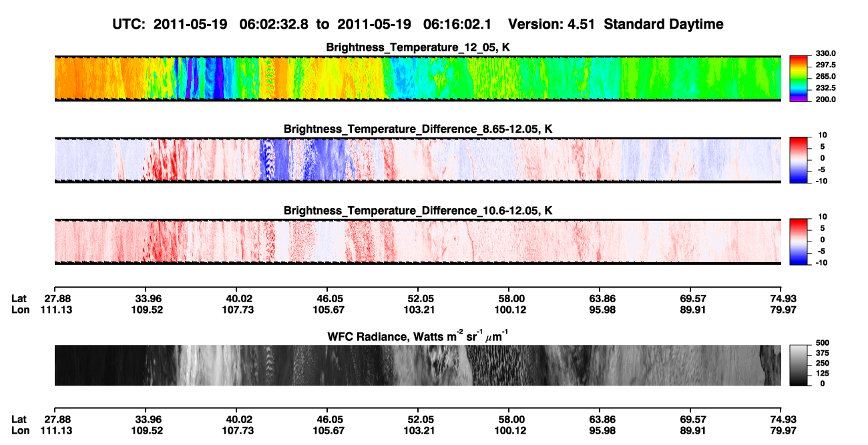Screen dimensions: 868x445
Task: Click the Lat label of the upper axis
Action: (x=19, y=298)
